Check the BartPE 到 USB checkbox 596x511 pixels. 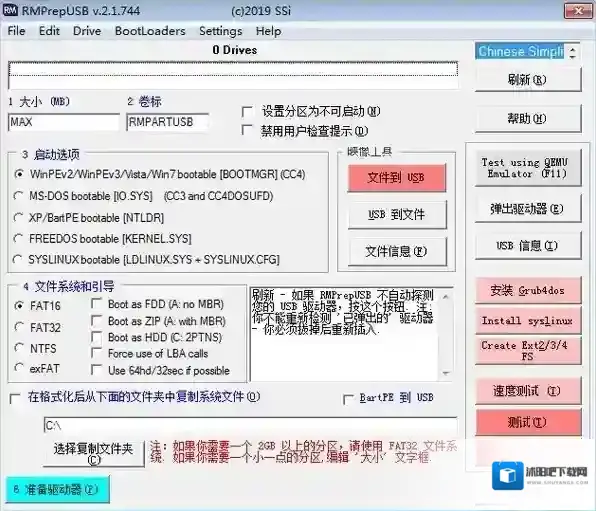348,400
